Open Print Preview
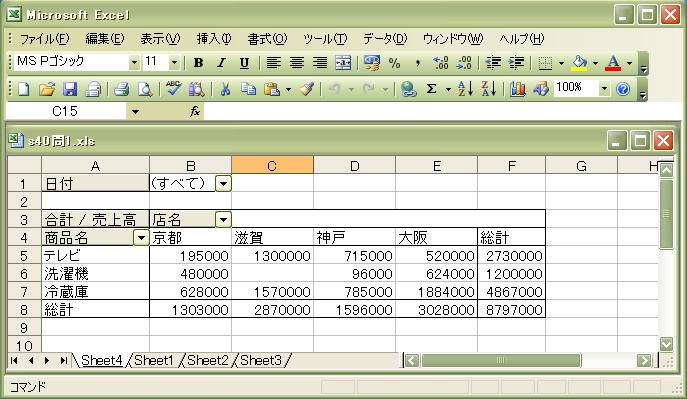 145,89
